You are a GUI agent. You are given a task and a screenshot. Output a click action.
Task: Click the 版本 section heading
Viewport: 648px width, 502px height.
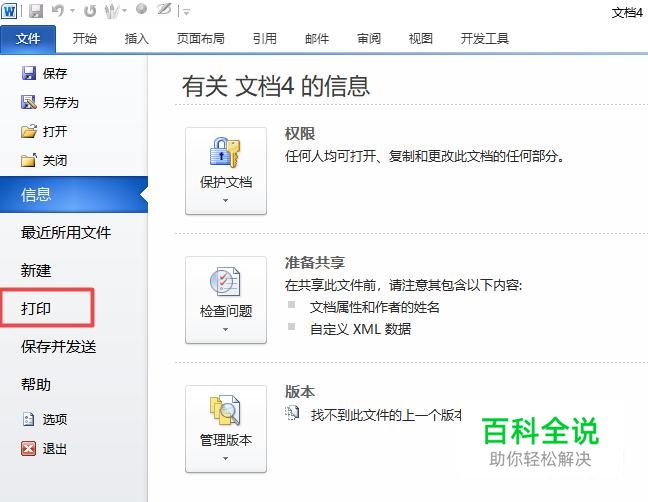[x=300, y=391]
